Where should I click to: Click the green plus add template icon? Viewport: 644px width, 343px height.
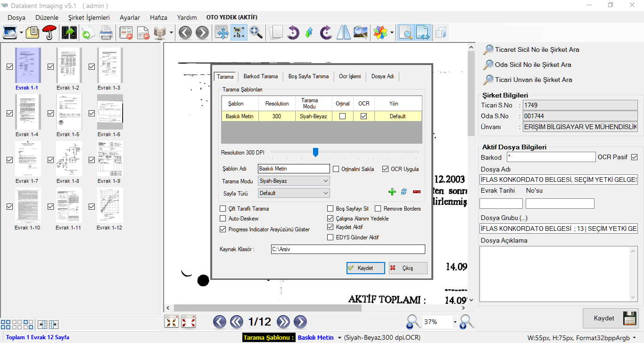(x=392, y=192)
